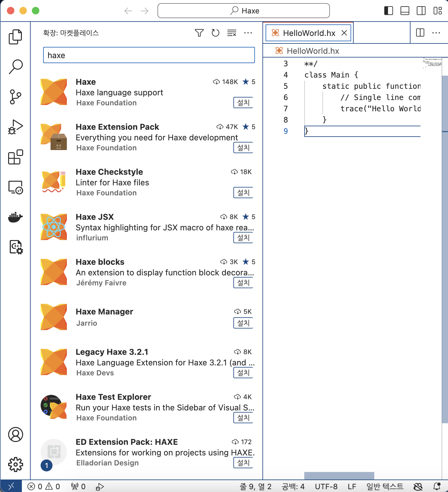Select Legacy Haxe 3.2.1 title

coord(112,352)
